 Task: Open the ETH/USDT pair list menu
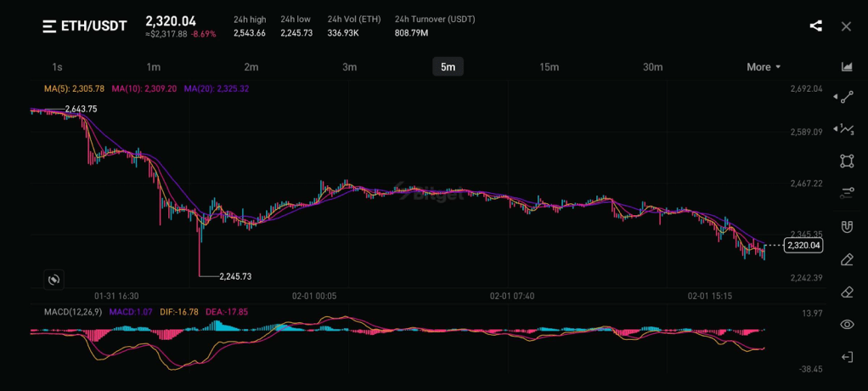coord(84,26)
